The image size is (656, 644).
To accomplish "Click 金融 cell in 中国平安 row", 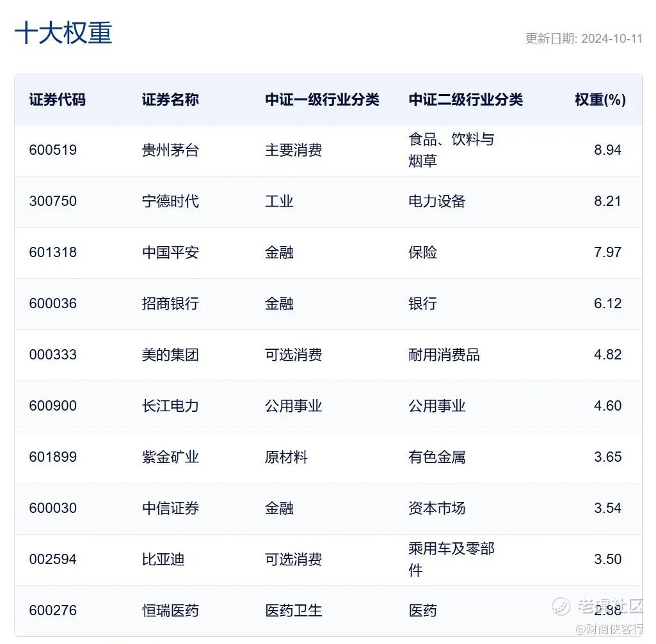I will 279,252.
